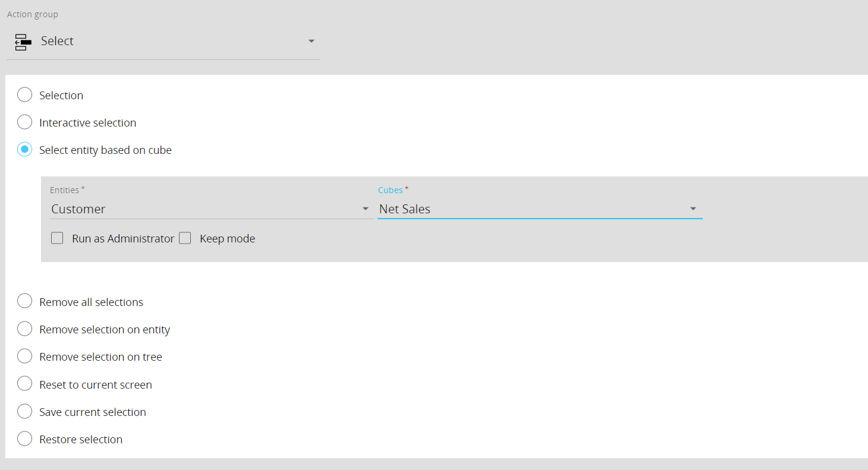
Task: Enable the Run as Administrator checkbox
Action: click(x=57, y=238)
